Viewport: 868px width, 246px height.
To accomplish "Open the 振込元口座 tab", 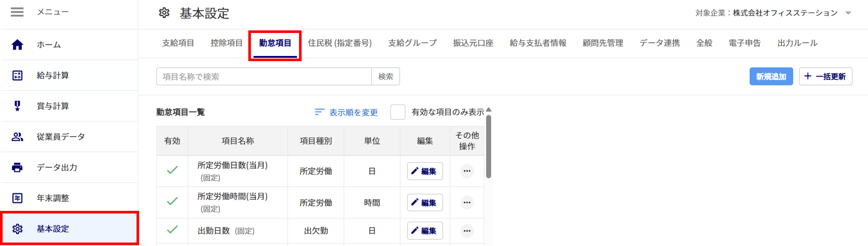I will click(x=473, y=43).
